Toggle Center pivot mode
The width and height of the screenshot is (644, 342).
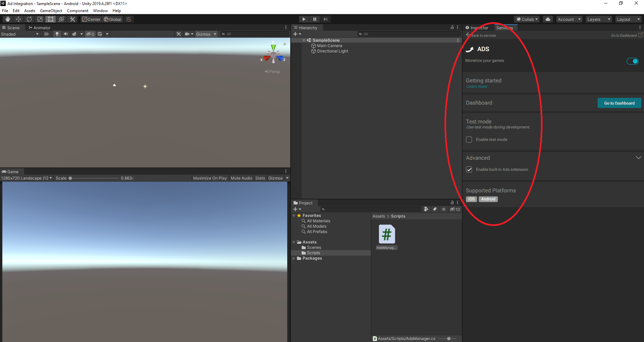[x=91, y=19]
